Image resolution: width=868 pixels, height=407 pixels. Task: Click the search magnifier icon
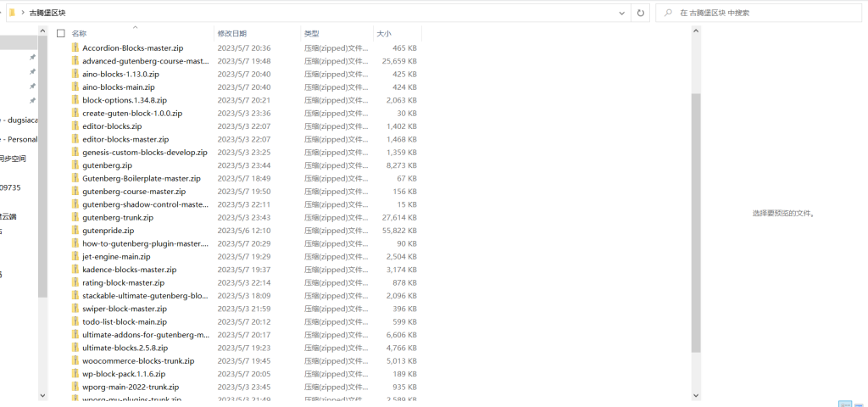click(669, 13)
